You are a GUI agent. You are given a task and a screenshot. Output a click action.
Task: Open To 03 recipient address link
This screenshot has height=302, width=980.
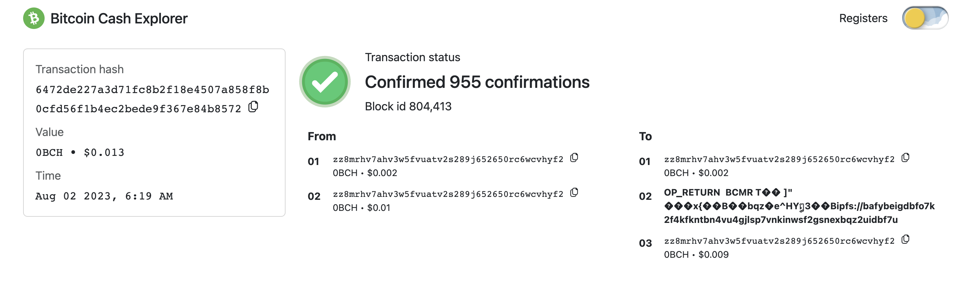pos(779,241)
